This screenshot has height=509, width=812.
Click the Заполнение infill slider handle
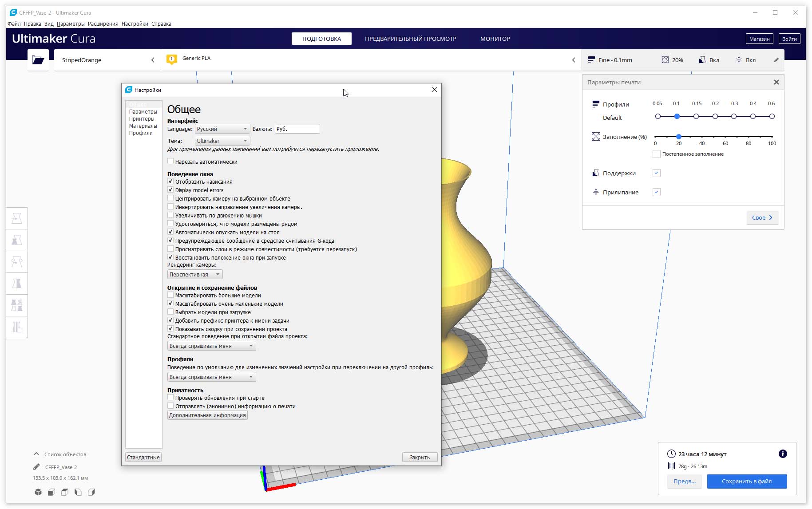(679, 137)
